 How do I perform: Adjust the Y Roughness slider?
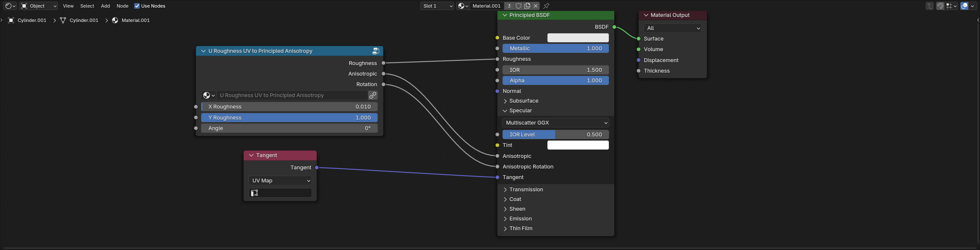point(290,118)
